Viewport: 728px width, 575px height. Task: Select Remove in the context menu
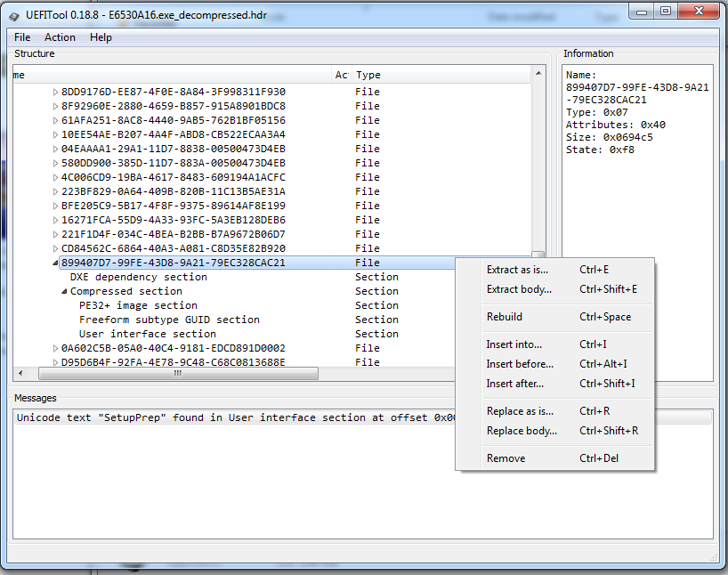[x=554, y=458]
